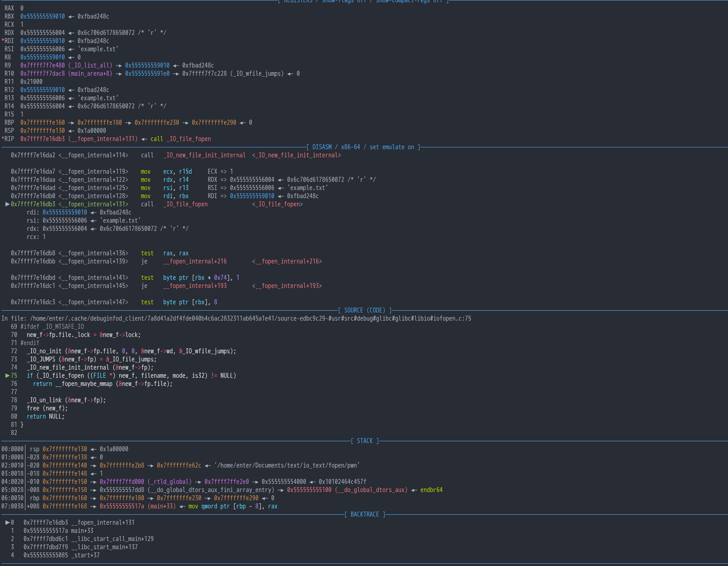Click the R8 register label

tap(8, 57)
